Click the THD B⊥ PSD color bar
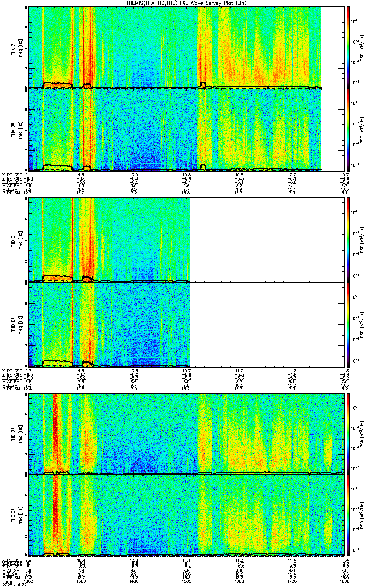Screen dimensions: 368x588 (348, 240)
